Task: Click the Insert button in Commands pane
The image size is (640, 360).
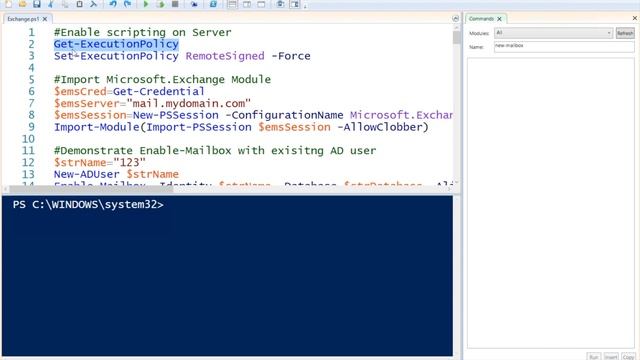Action: pyautogui.click(x=611, y=356)
